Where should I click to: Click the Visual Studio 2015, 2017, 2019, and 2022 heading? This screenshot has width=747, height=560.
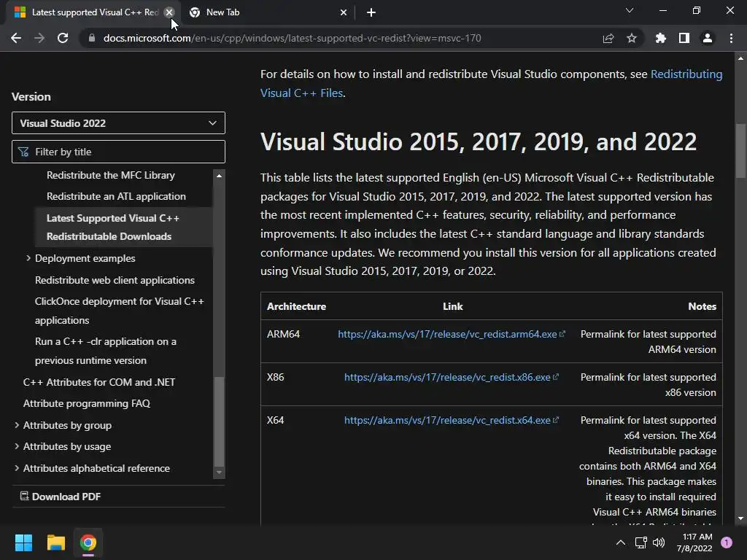point(479,142)
